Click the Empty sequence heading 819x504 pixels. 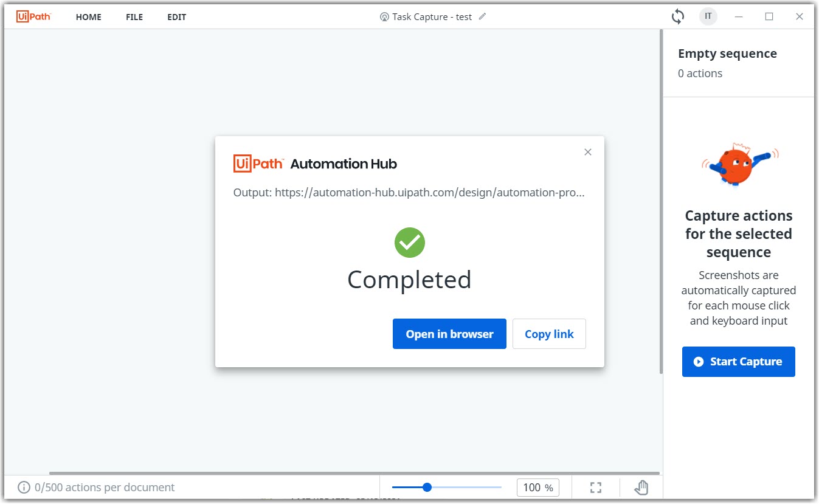click(727, 54)
